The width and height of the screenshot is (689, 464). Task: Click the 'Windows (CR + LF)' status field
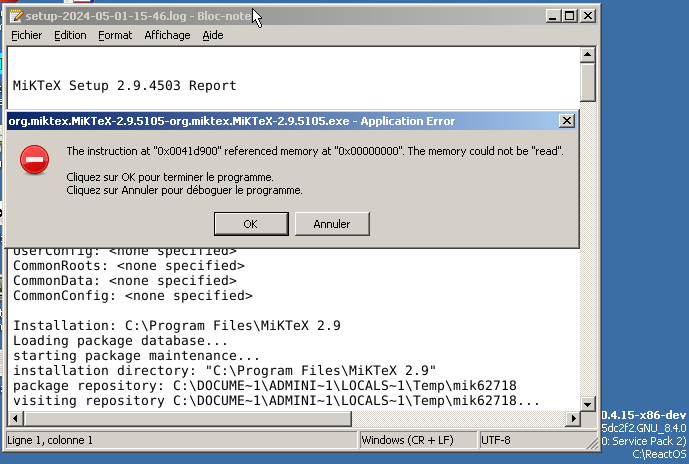tap(418, 440)
